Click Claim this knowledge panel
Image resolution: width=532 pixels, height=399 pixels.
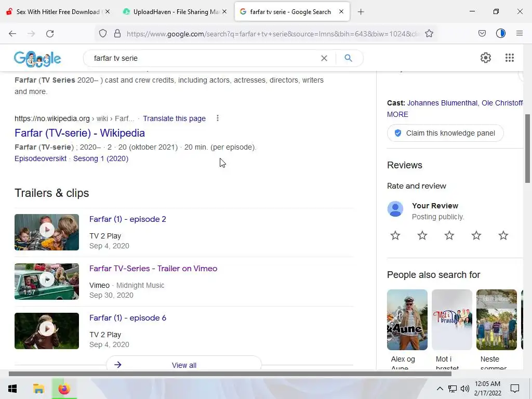(445, 133)
